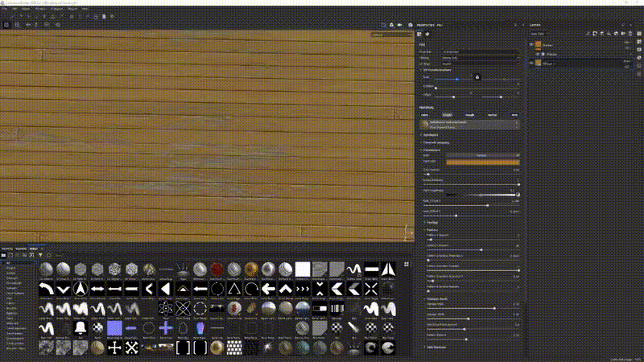This screenshot has height=362, width=644.
Task: Open the first tab icon in Properties panel
Action: tap(419, 34)
